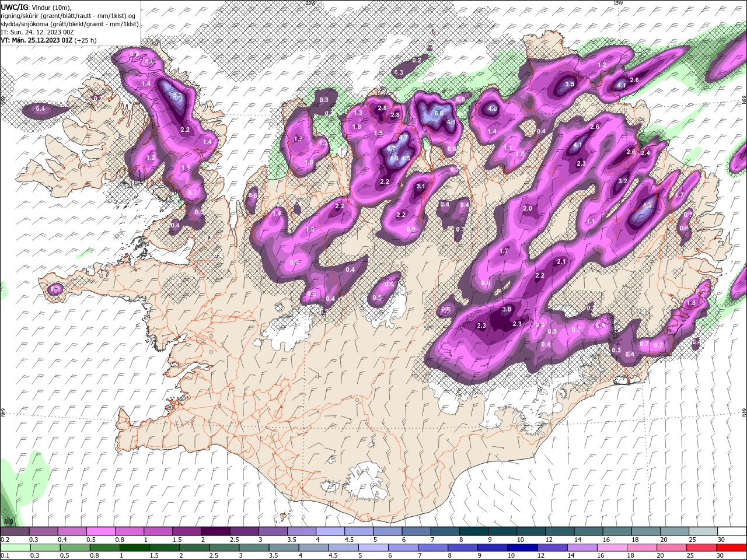This screenshot has width=747, height=560.
Task: Click lower scale swatch between 16 and 18
Action: click(613, 548)
